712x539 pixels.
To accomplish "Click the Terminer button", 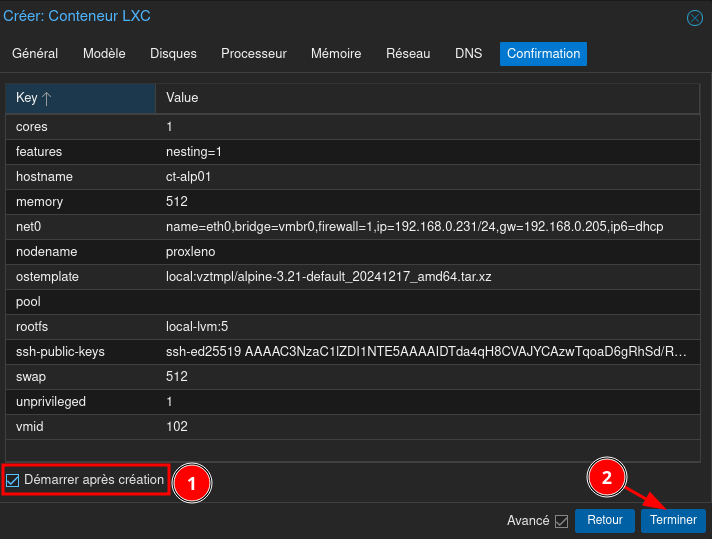I will pos(673,521).
